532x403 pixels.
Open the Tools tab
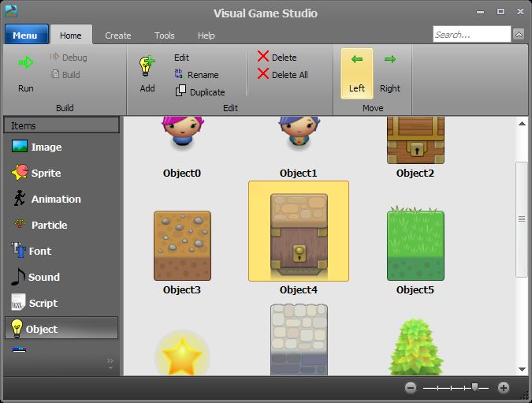(165, 35)
